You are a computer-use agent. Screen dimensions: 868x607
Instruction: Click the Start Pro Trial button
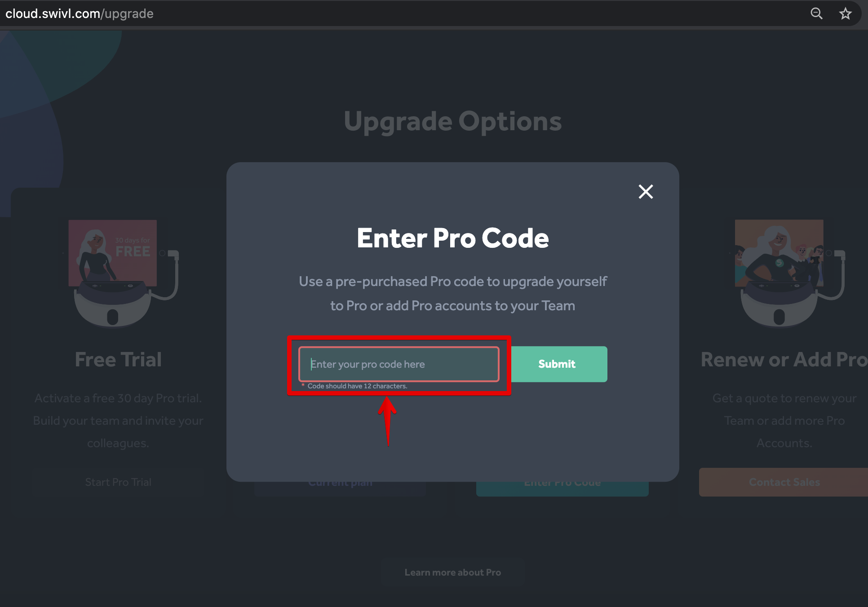(x=118, y=482)
